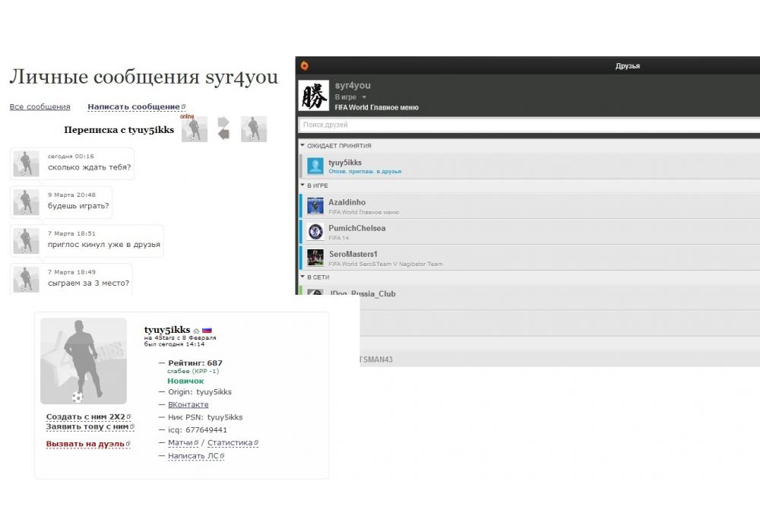Click Azaldinho's avatar icon

(x=315, y=205)
